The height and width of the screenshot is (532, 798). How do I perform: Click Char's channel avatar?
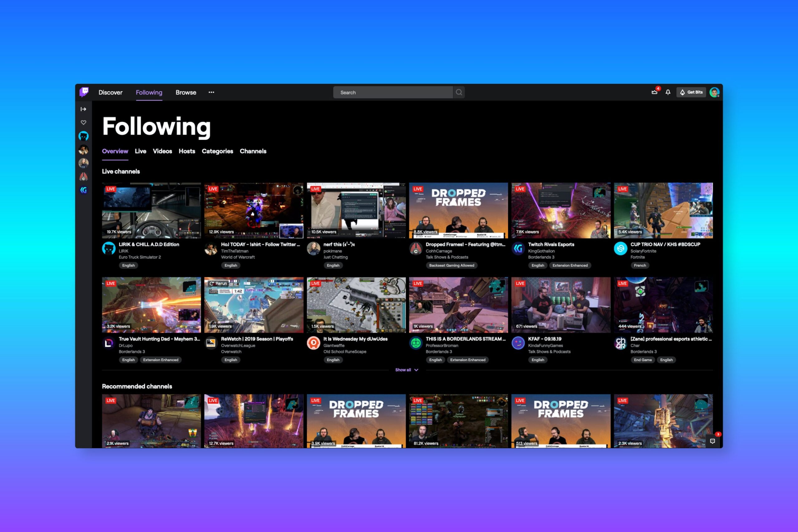tap(621, 343)
